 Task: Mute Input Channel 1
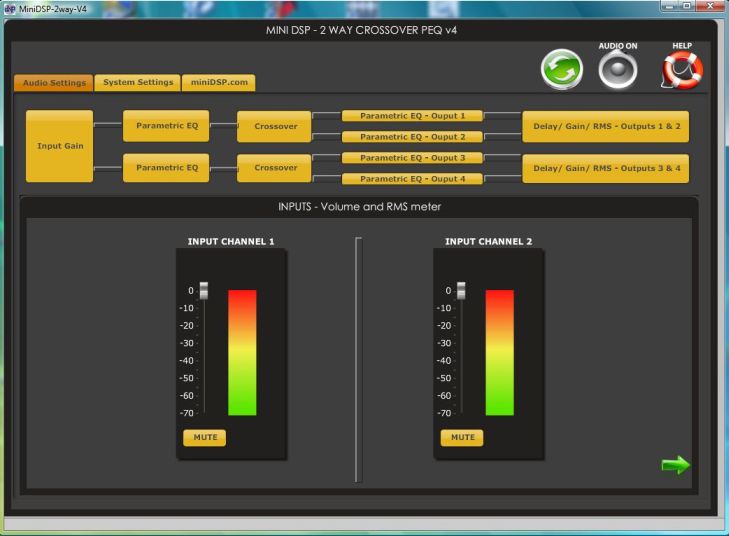point(205,437)
